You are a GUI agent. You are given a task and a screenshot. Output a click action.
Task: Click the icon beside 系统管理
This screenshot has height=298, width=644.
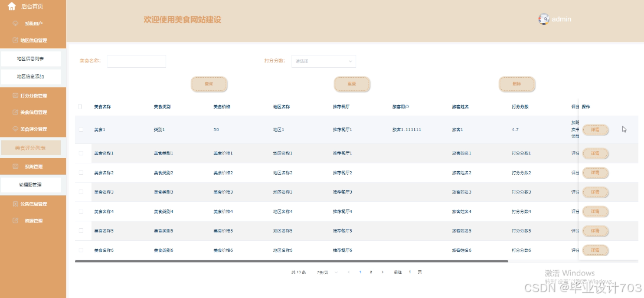tap(15, 166)
